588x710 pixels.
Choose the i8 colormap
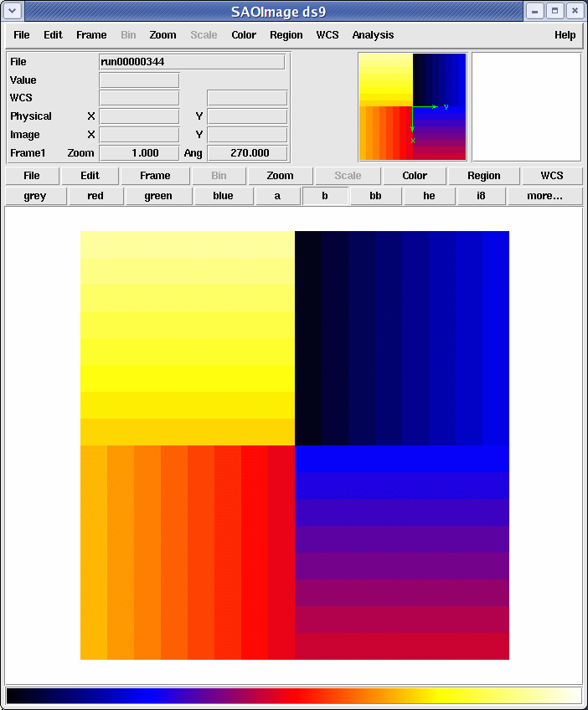click(x=481, y=196)
